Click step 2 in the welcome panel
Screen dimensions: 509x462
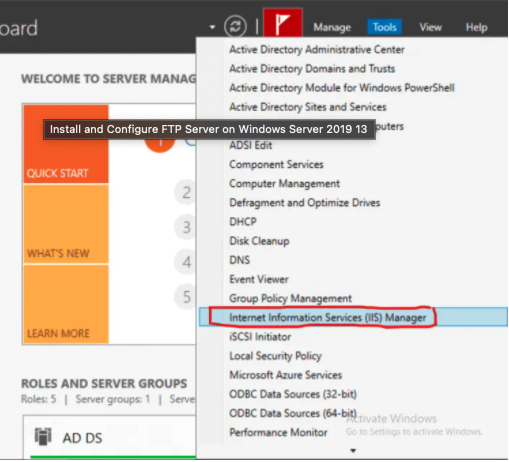186,193
